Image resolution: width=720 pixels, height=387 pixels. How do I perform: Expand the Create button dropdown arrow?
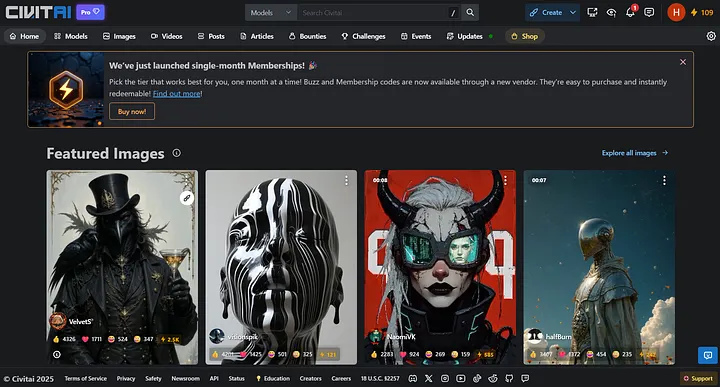click(573, 12)
